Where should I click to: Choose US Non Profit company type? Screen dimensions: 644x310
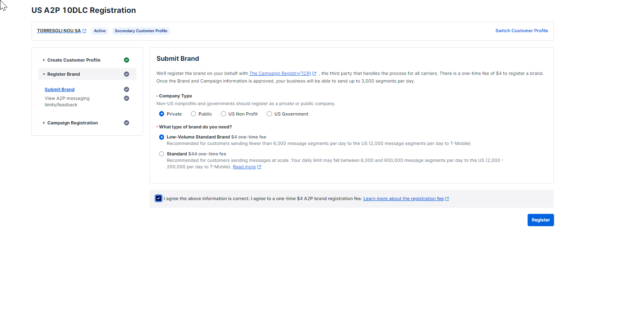[223, 114]
